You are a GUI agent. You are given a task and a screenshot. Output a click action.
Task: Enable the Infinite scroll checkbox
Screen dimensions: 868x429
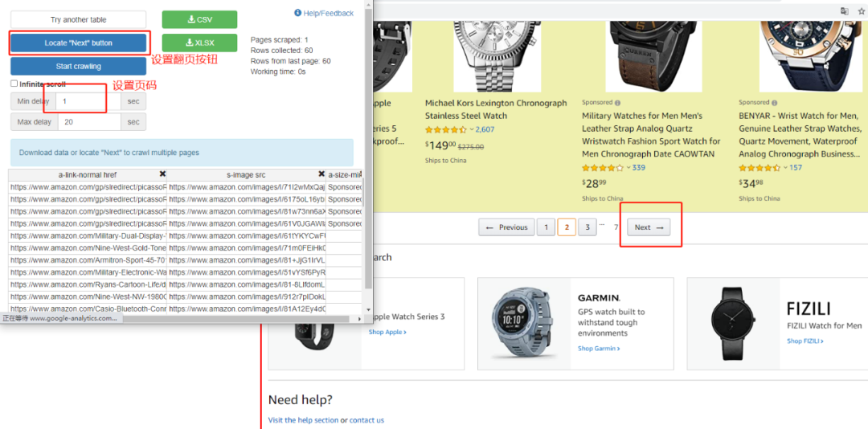pos(14,84)
